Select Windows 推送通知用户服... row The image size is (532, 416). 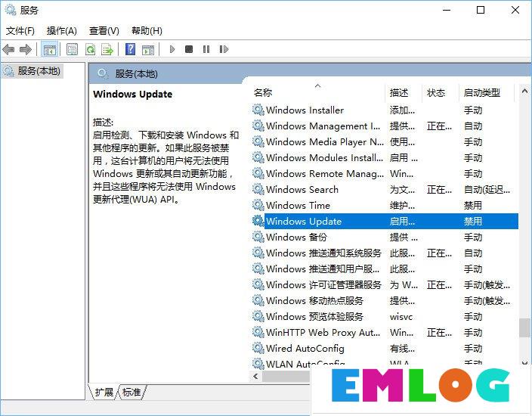point(385,269)
